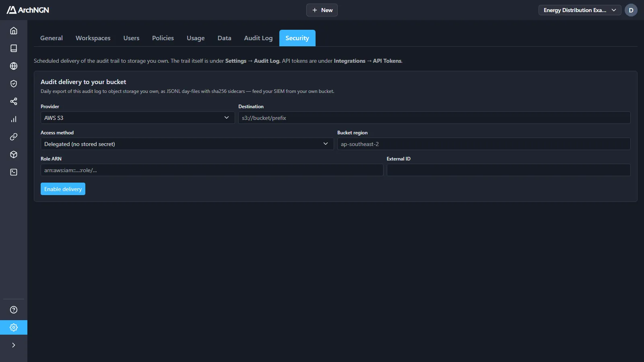
Task: Switch to the Workspaces tab
Action: pyautogui.click(x=93, y=38)
